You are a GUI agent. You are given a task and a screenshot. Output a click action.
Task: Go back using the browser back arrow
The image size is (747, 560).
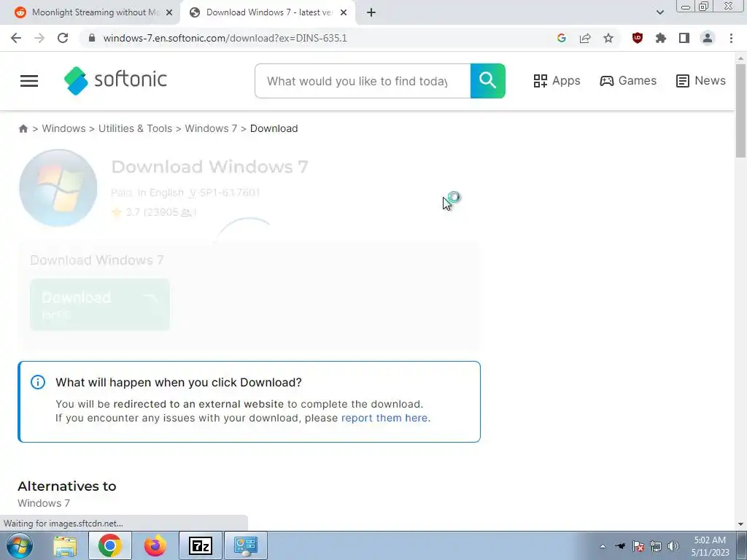[16, 38]
